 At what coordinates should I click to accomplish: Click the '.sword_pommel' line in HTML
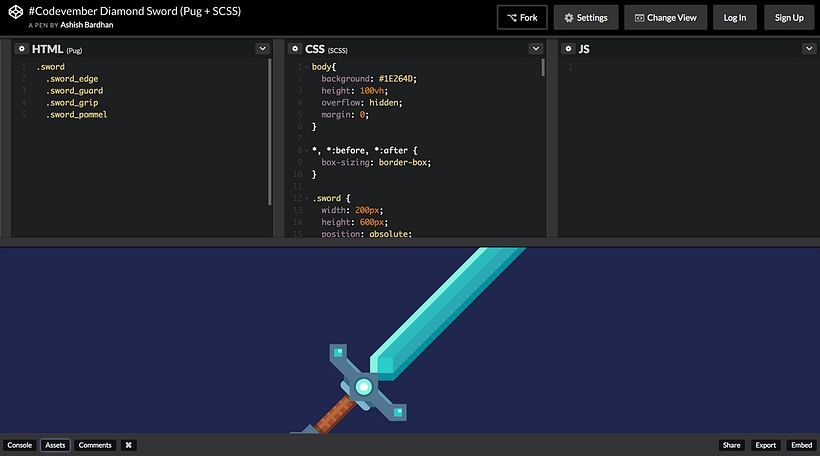point(76,115)
